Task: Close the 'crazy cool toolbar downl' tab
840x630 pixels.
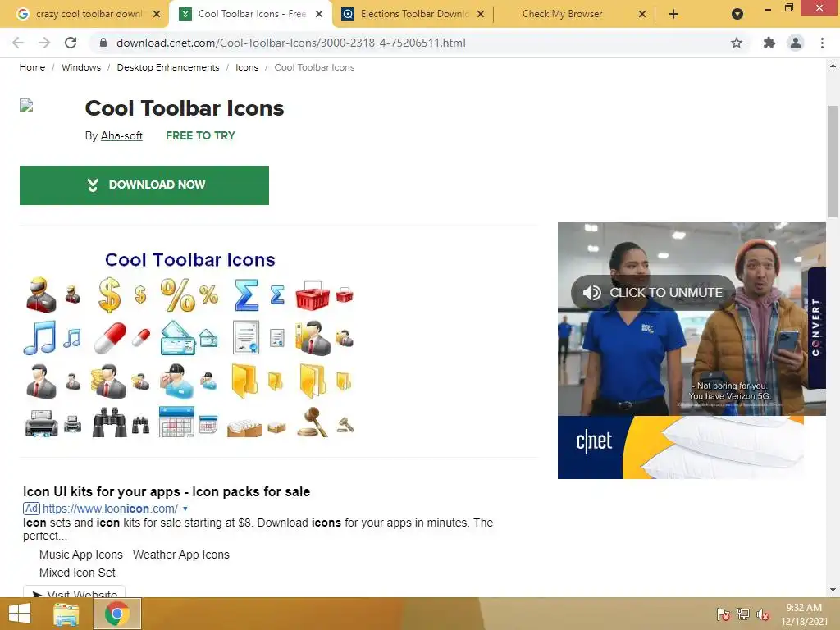Action: coord(157,15)
